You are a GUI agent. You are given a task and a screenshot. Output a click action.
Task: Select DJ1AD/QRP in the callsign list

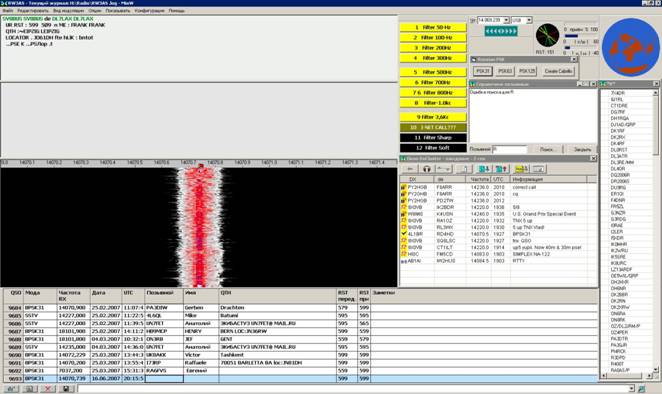[x=623, y=125]
